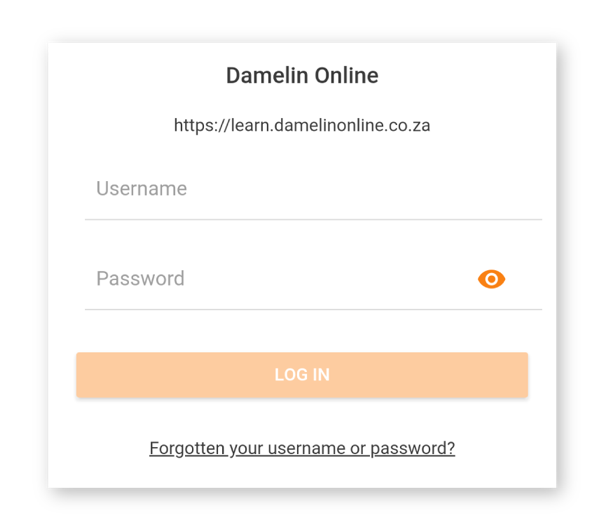604x530 pixels.
Task: Click the link below the LOG IN button
Action: coord(302,448)
